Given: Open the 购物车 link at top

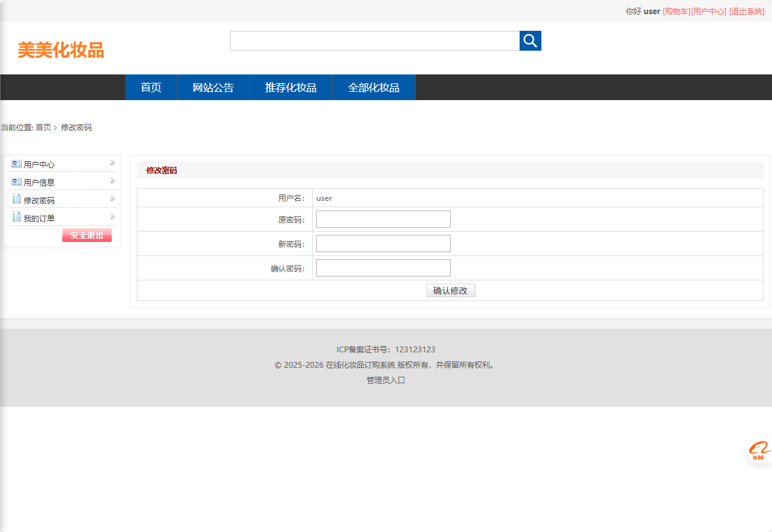Looking at the screenshot, I should [675, 11].
